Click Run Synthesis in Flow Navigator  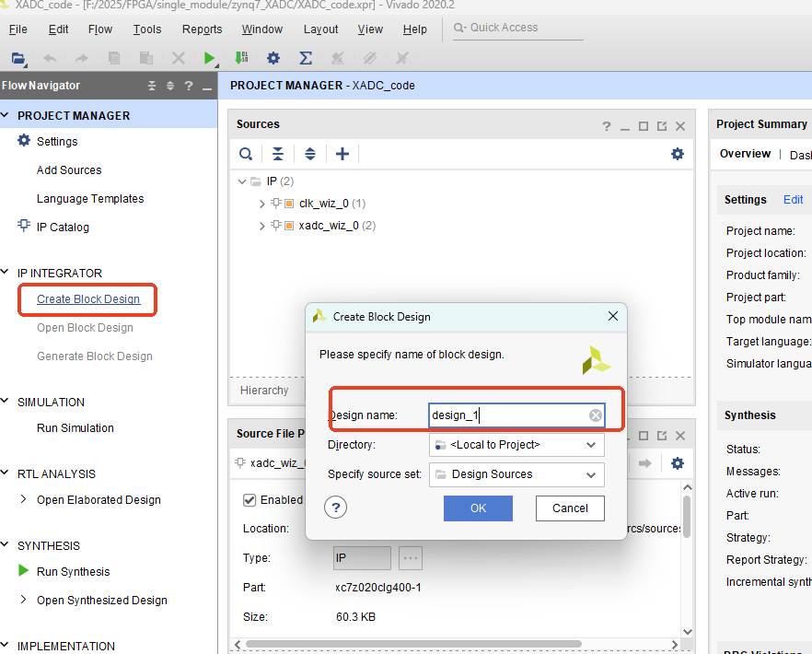(x=74, y=572)
